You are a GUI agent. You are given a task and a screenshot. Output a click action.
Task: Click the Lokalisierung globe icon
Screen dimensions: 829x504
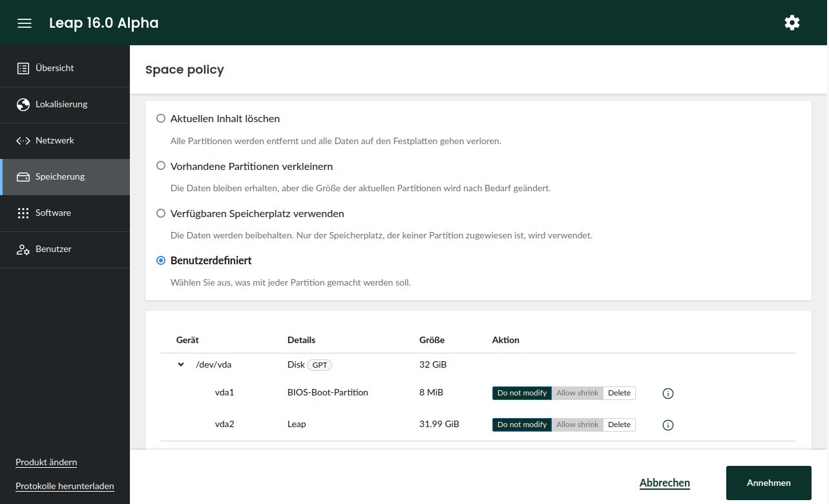click(x=23, y=104)
